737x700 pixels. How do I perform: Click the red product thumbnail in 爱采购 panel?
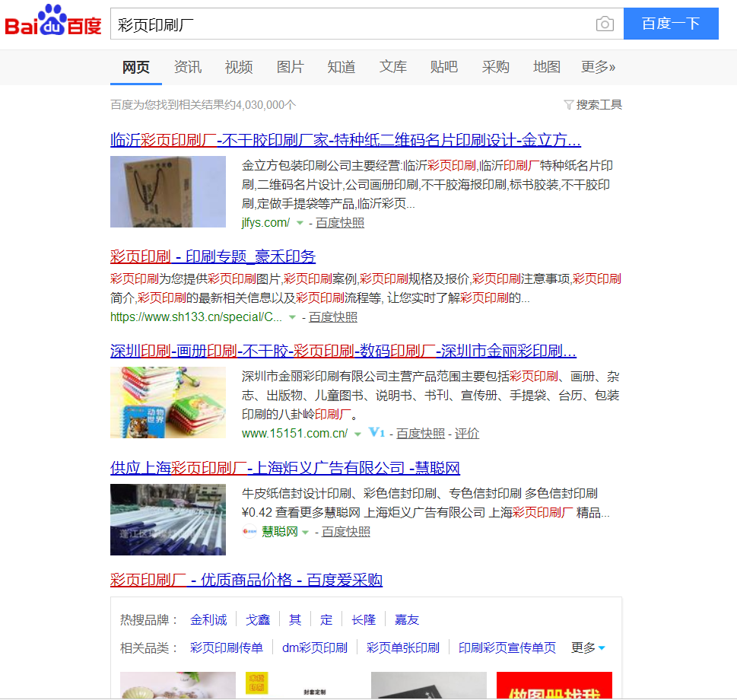click(554, 685)
